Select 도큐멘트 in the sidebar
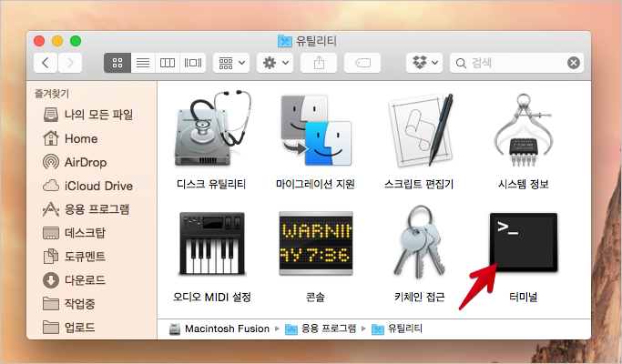Viewport: 622px width, 364px height. point(74,256)
